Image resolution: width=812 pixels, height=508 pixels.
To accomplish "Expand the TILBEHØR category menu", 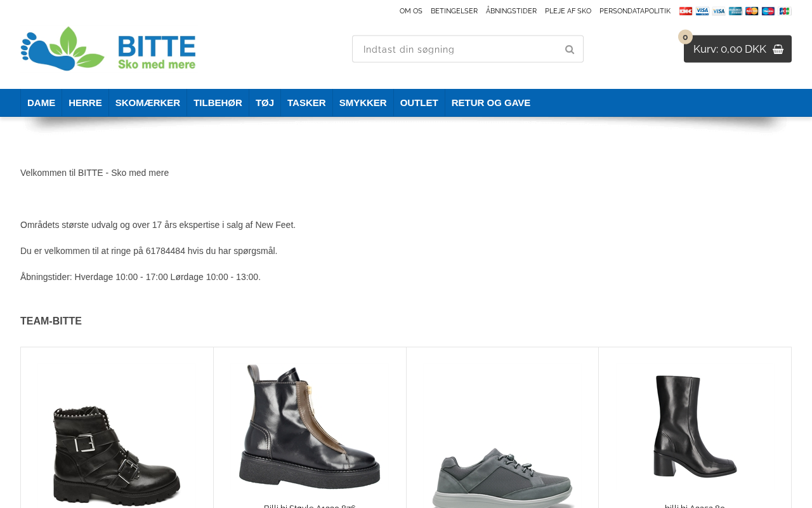I will (218, 103).
